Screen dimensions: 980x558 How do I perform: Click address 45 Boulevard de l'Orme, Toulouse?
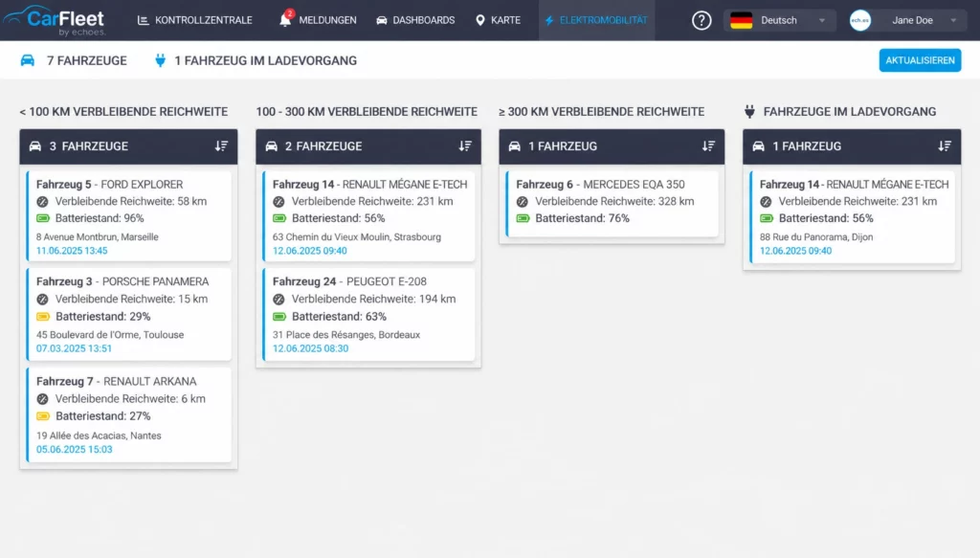[x=110, y=335]
